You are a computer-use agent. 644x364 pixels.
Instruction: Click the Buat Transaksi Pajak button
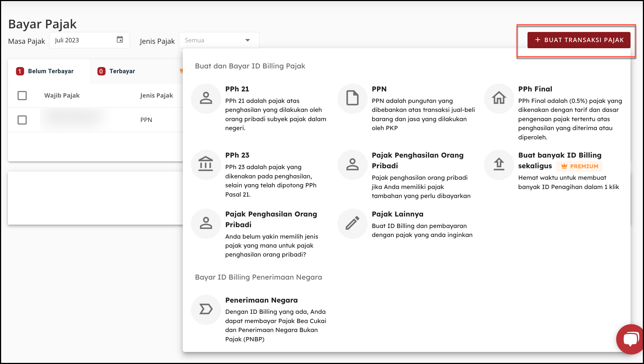point(579,40)
